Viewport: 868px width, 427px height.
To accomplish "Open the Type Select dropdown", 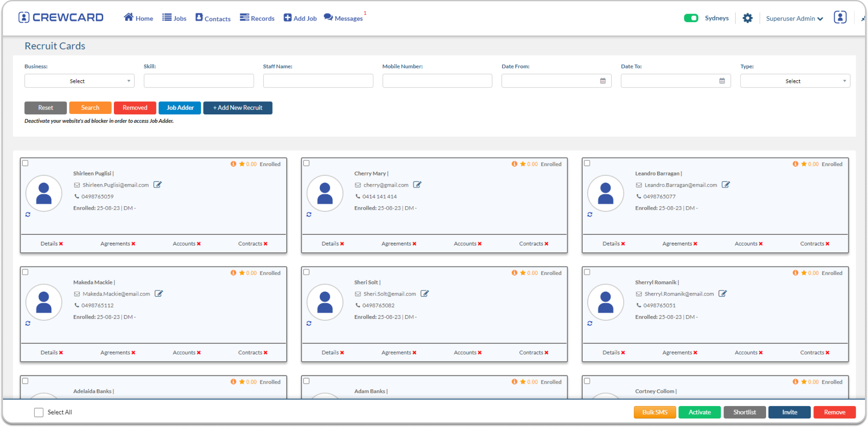I will (795, 81).
